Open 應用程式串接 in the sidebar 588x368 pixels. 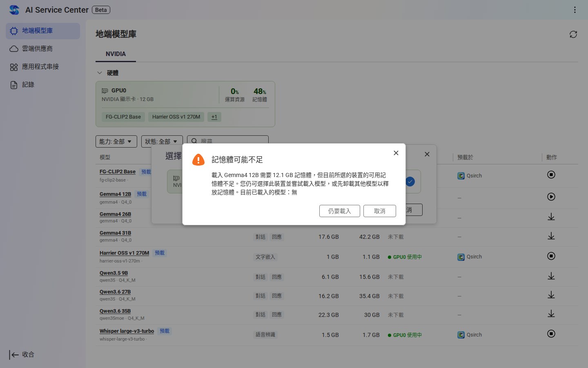43,67
